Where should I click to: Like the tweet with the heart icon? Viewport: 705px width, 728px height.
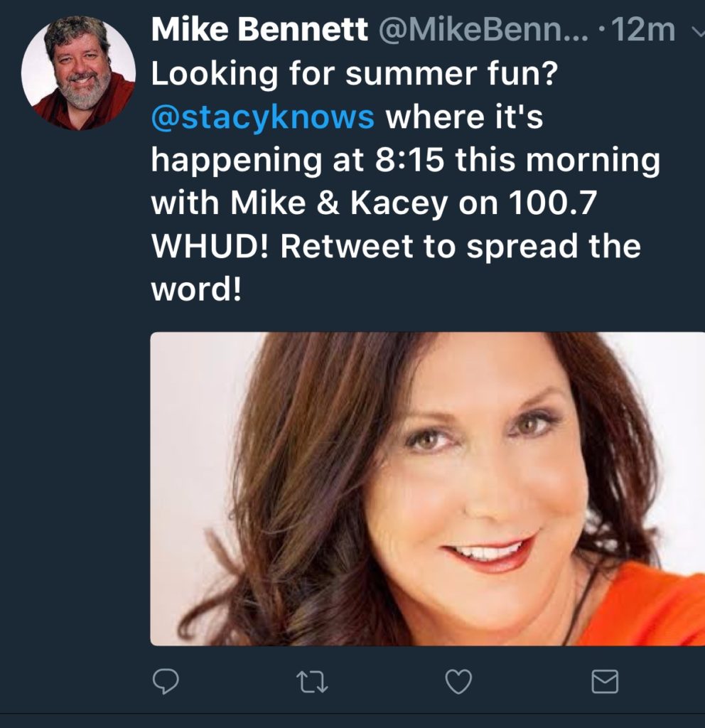(458, 682)
